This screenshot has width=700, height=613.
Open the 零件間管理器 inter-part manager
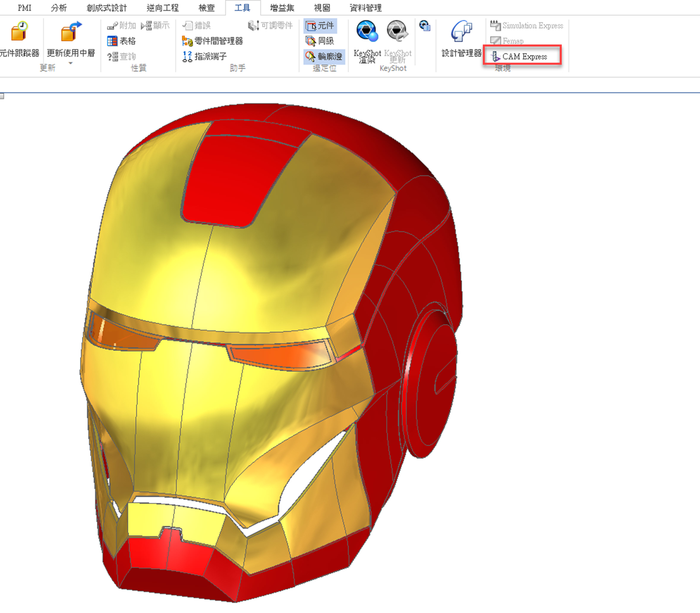pyautogui.click(x=212, y=41)
